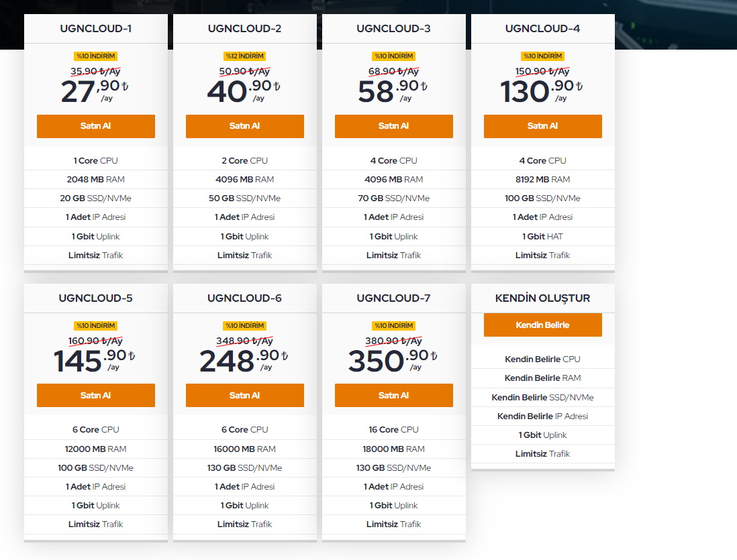Screen dimensions: 737x560
Task: Click the crossed-out 348.90 ₺/Ay price
Action: pyautogui.click(x=244, y=341)
